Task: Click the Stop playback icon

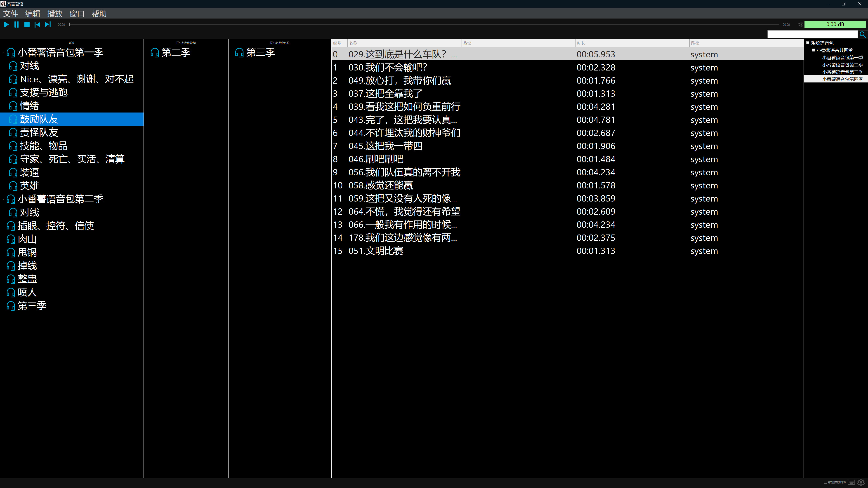Action: click(x=27, y=24)
